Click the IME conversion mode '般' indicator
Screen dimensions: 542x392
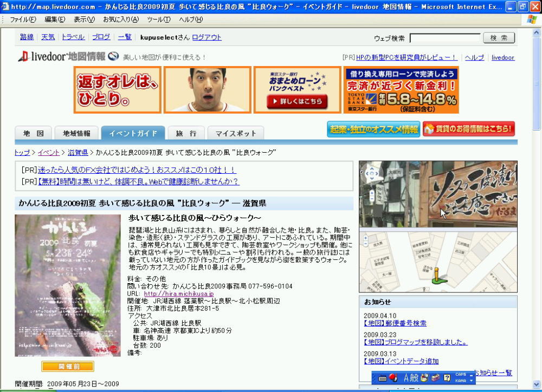(x=415, y=378)
